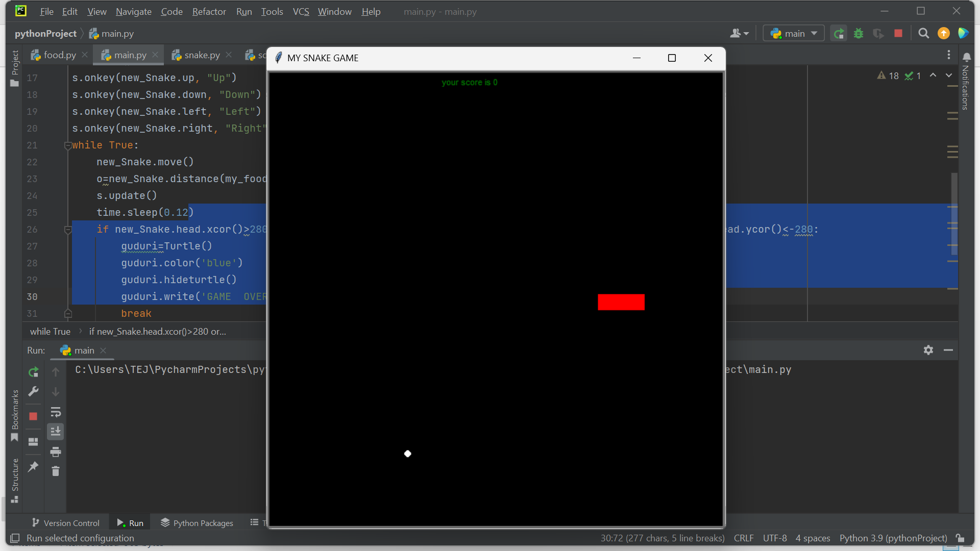The width and height of the screenshot is (980, 551).
Task: Select the wrench icon to edit run settings
Action: (33, 391)
